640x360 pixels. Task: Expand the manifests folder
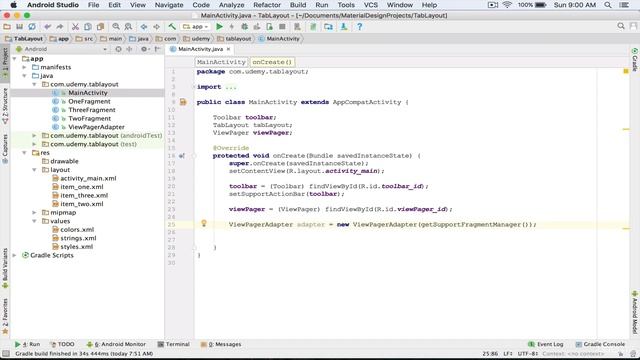[x=24, y=67]
